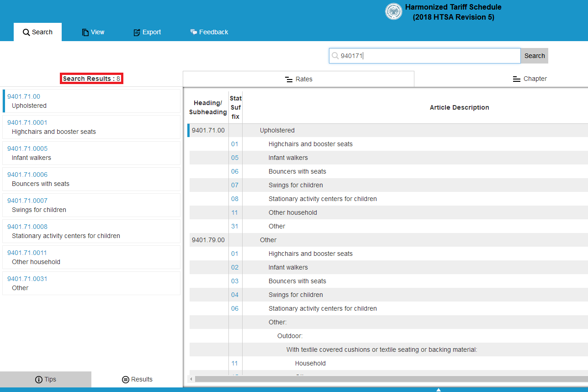
Task: Switch to the Chapter tab
Action: coord(530,79)
